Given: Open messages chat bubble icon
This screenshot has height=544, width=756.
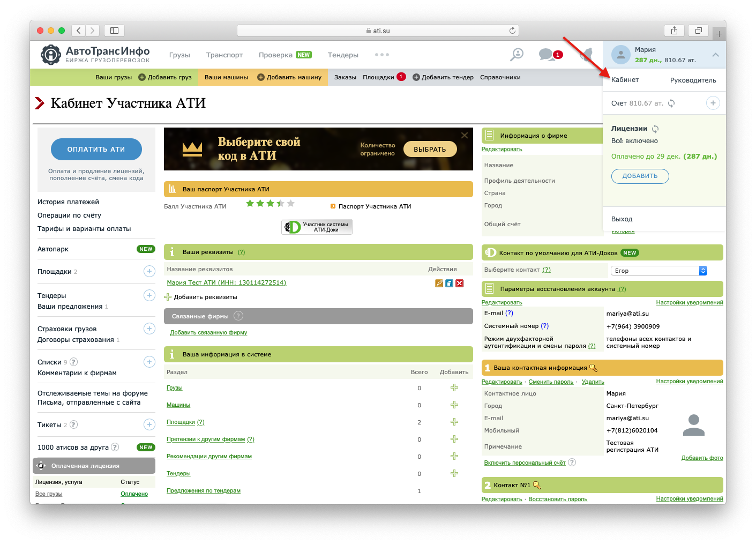Looking at the screenshot, I should [x=547, y=54].
